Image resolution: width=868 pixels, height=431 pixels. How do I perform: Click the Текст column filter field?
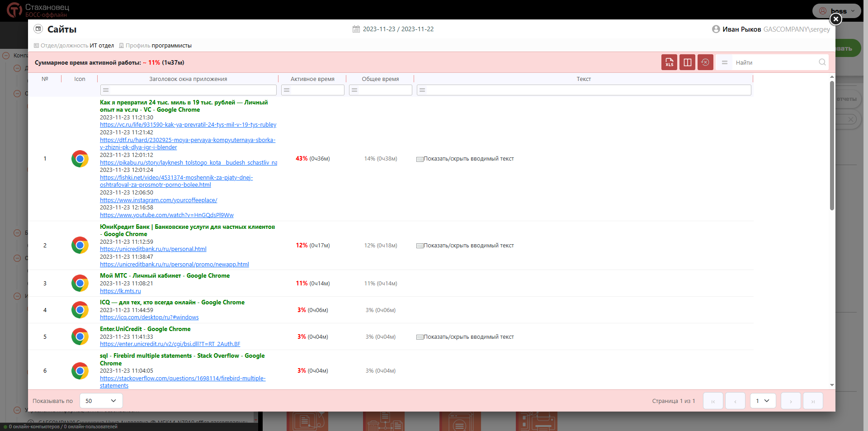pos(588,90)
